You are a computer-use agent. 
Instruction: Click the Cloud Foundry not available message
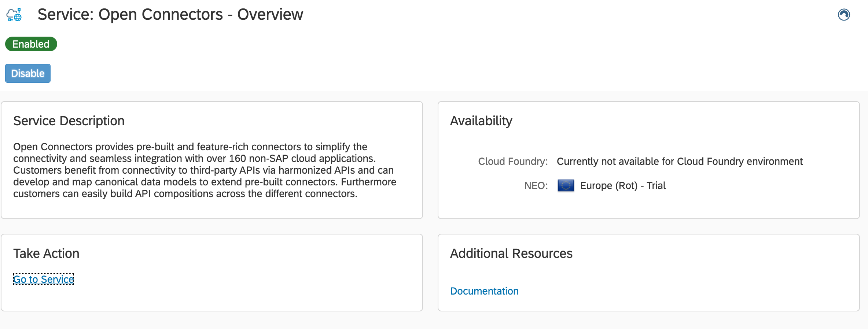pos(680,161)
